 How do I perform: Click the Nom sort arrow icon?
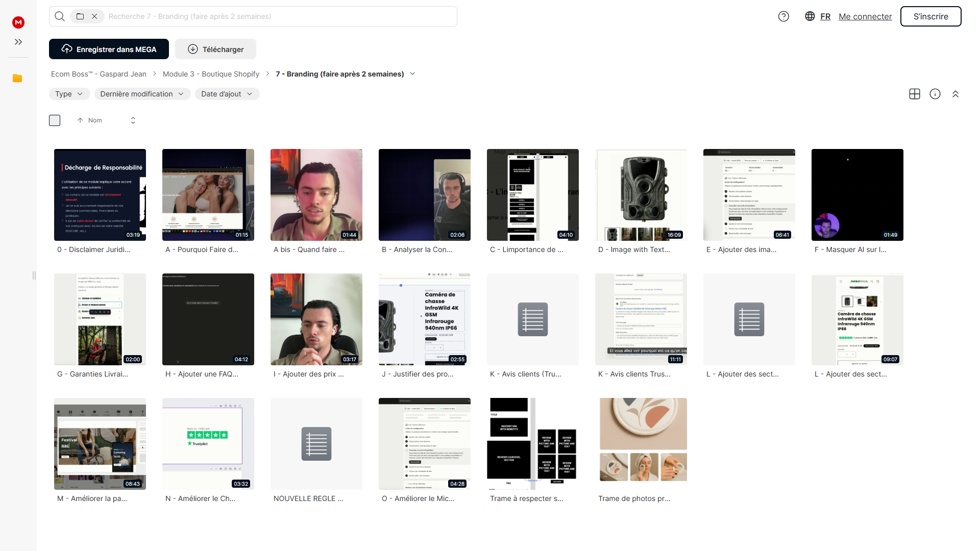tap(80, 120)
